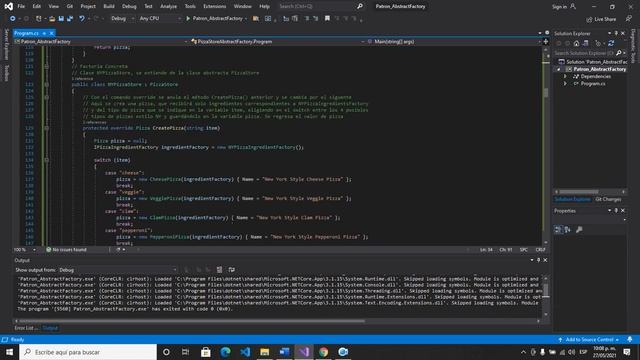The width and height of the screenshot is (640, 360).
Task: Click the Solution Explorer Home icon
Action: [576, 43]
